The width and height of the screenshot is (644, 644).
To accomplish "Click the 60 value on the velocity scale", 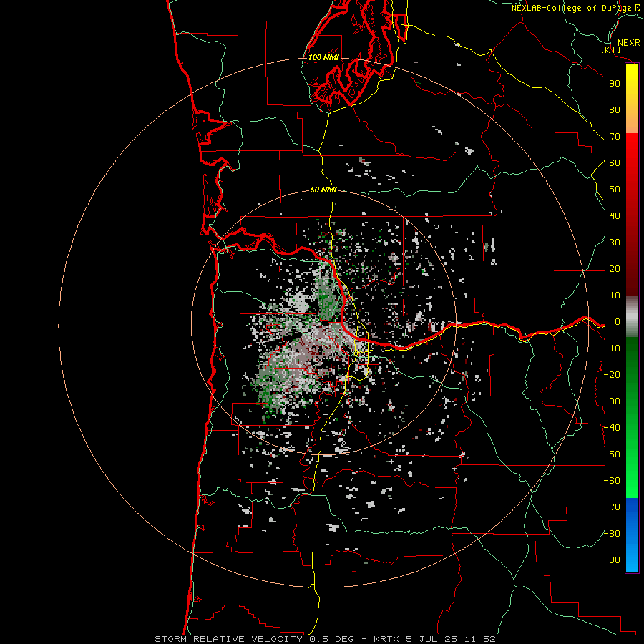I will (x=615, y=163).
